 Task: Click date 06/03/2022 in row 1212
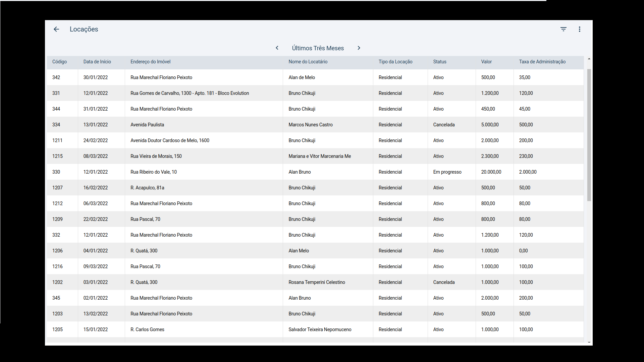point(96,203)
